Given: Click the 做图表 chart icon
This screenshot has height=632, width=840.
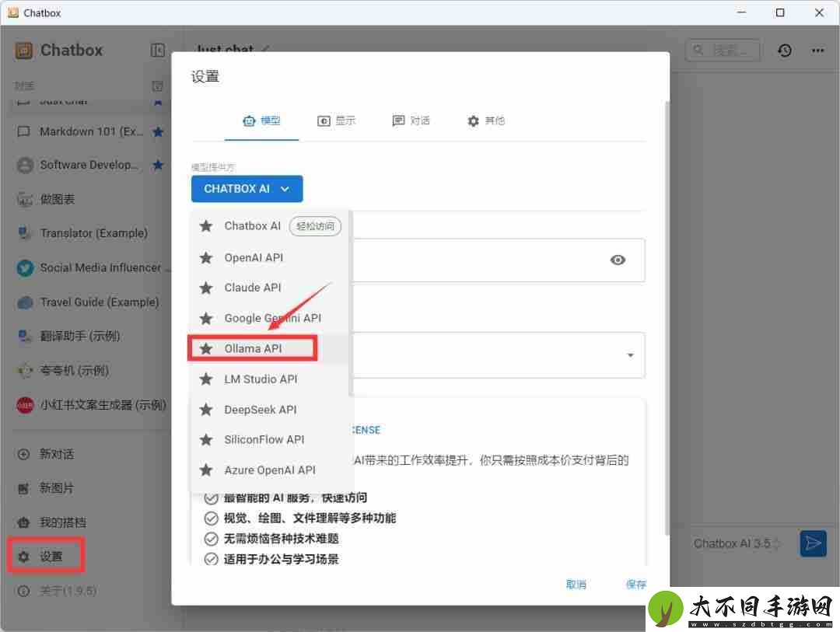Looking at the screenshot, I should pos(25,199).
